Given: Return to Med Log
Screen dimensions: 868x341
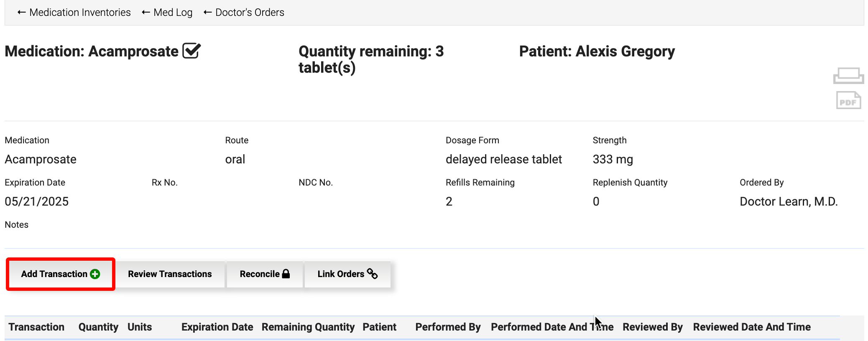Looking at the screenshot, I should pos(167,13).
